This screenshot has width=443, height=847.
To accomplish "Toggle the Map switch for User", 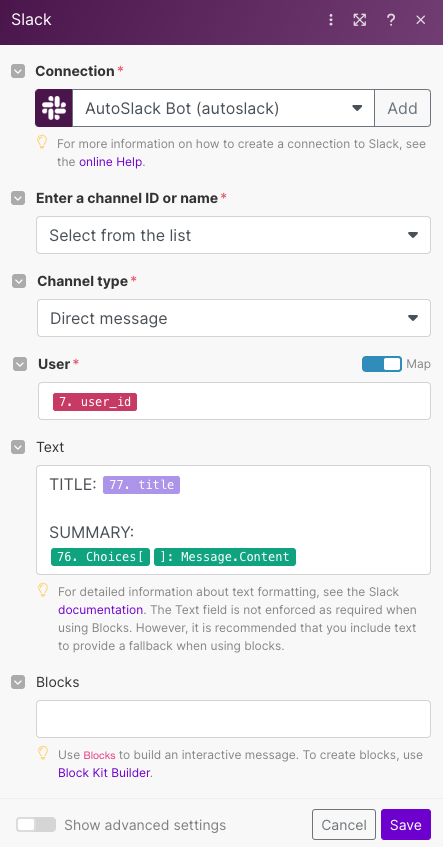I will (382, 364).
